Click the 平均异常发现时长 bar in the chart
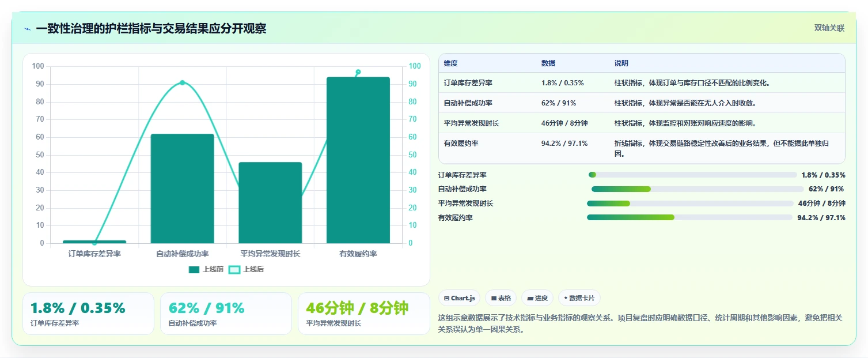Image resolution: width=868 pixels, height=358 pixels. coord(270,203)
